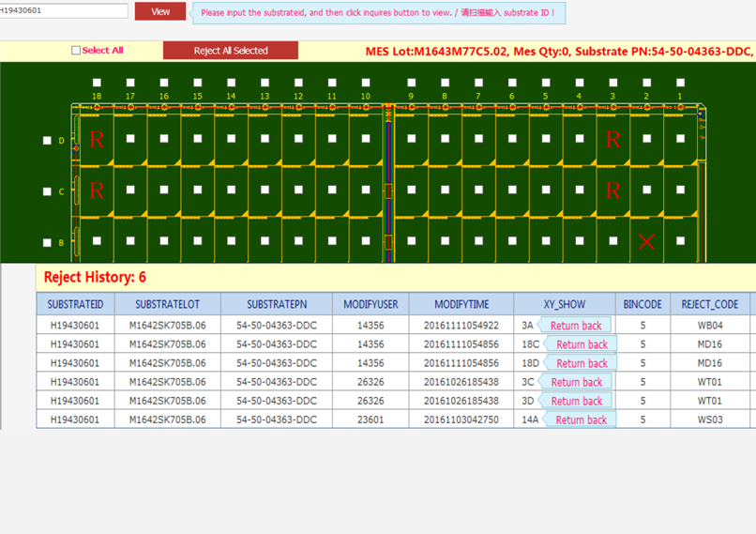Check the row B selection checkbox
The width and height of the screenshot is (756, 534).
tap(48, 242)
